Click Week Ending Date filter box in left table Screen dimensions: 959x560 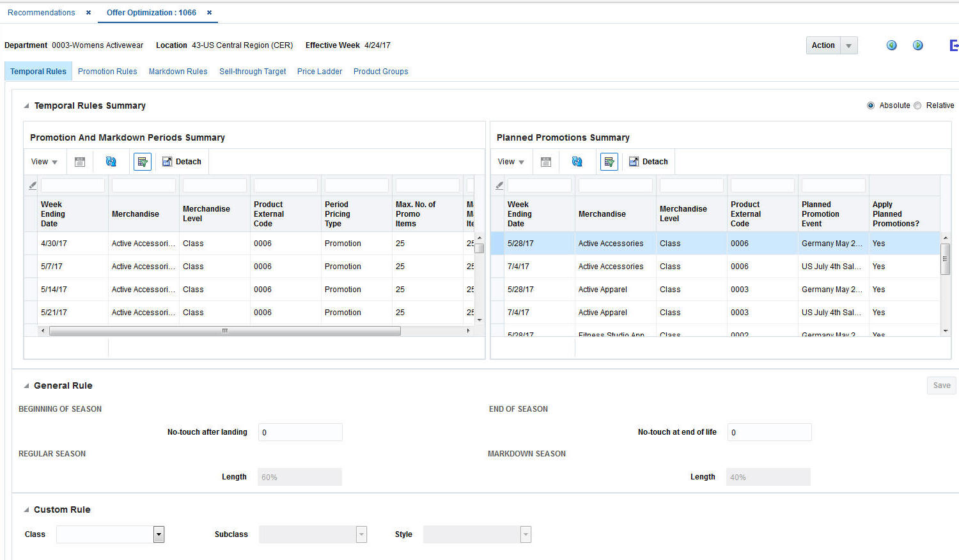point(73,185)
